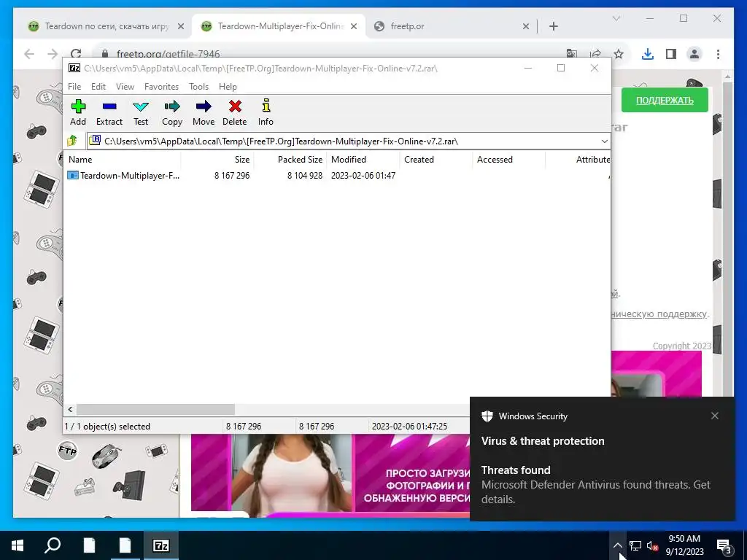747x560 pixels.
Task: Show hidden system tray icons
Action: pos(617,545)
